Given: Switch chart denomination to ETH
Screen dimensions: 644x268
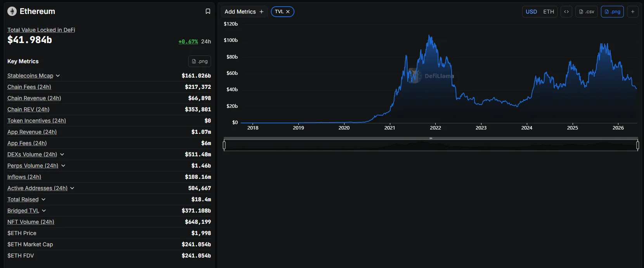Looking at the screenshot, I should pyautogui.click(x=549, y=12).
